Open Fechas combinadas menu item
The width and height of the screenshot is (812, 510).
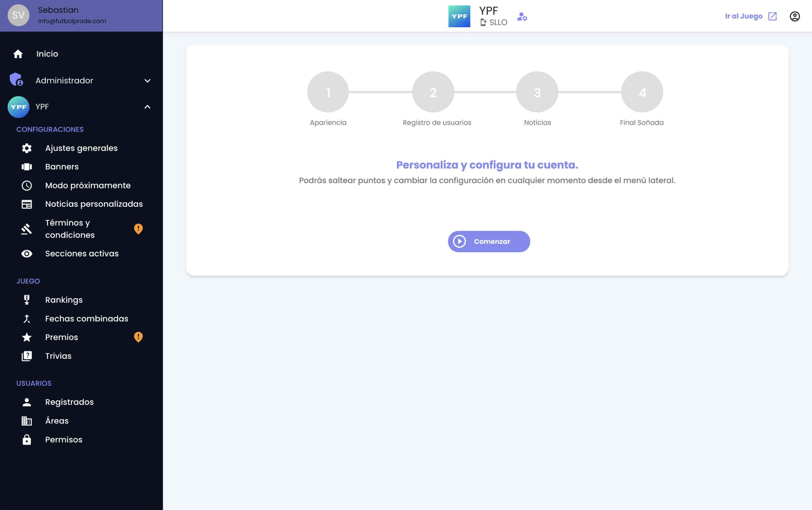click(87, 318)
